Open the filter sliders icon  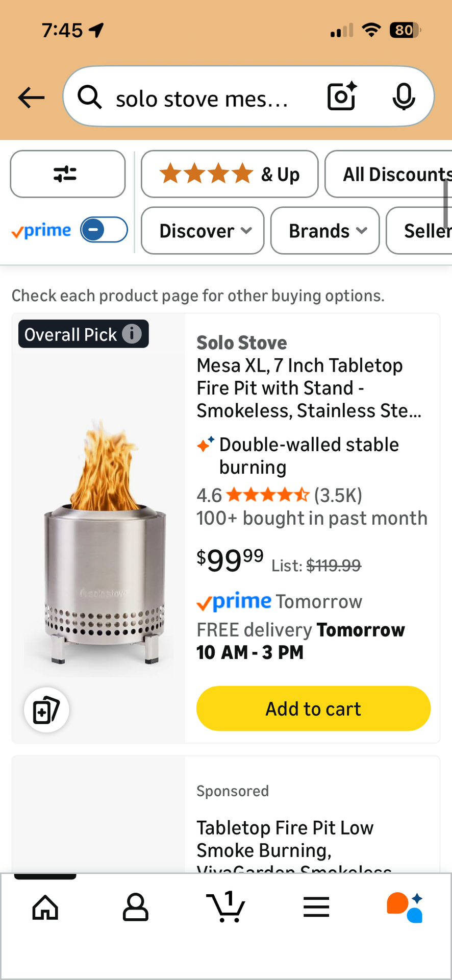pos(67,174)
